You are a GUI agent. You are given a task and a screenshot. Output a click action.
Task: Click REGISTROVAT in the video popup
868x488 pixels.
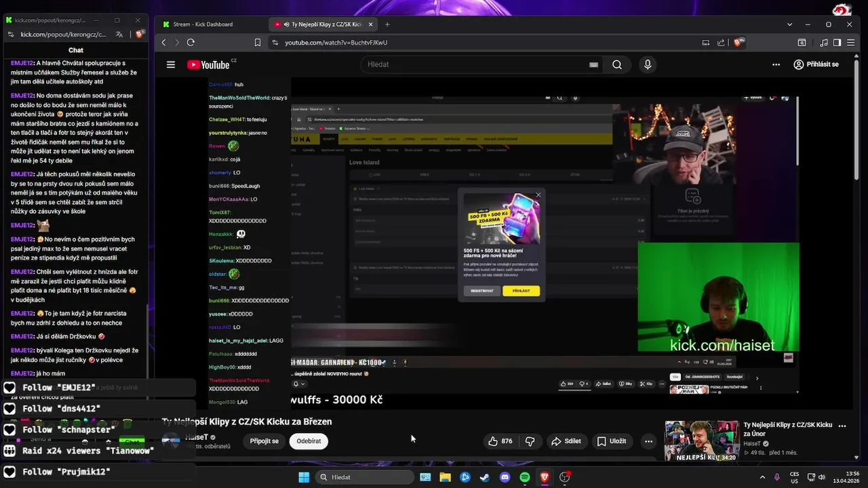point(482,291)
